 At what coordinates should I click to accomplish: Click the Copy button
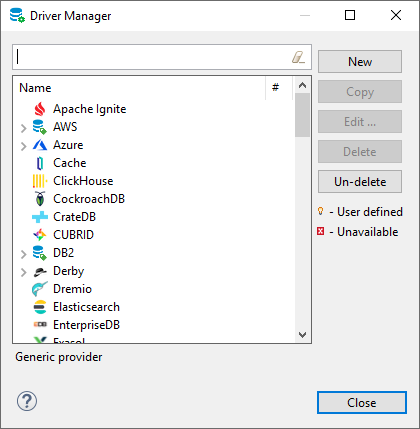(360, 92)
